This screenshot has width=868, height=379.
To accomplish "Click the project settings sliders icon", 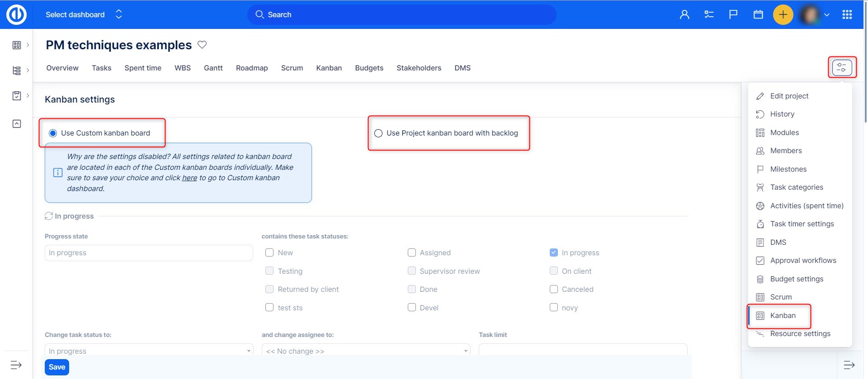I will 841,68.
